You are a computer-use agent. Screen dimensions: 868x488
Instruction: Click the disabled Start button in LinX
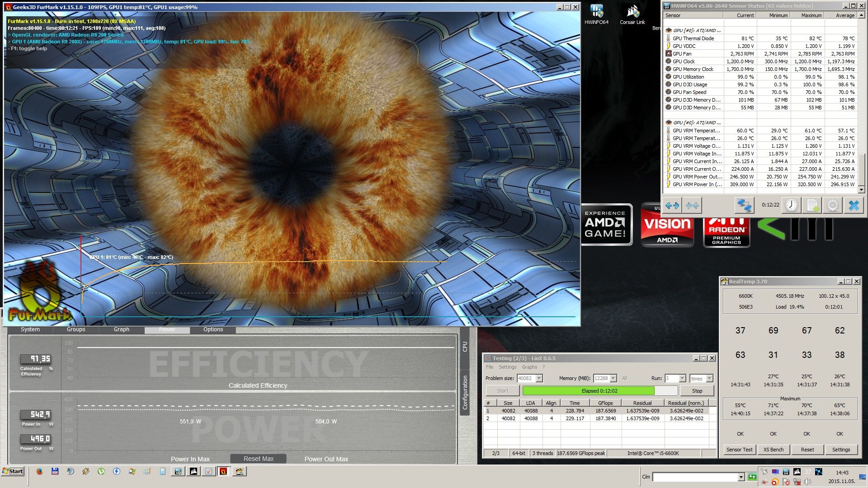click(503, 391)
